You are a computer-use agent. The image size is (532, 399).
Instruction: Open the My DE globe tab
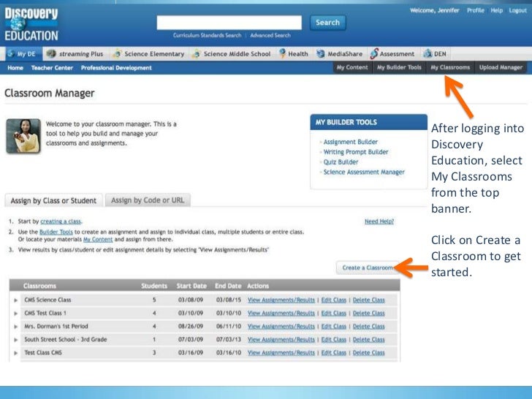point(22,53)
